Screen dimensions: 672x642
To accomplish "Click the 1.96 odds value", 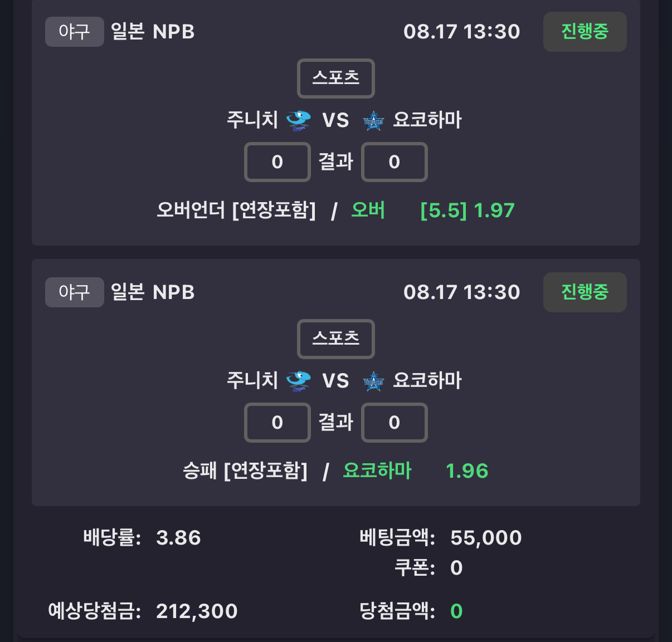I will pyautogui.click(x=467, y=471).
